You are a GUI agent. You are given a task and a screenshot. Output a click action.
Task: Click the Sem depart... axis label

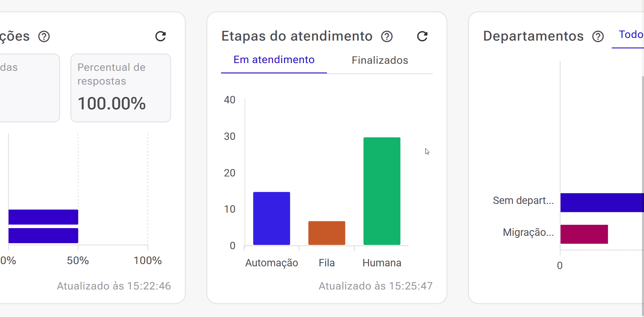(523, 201)
